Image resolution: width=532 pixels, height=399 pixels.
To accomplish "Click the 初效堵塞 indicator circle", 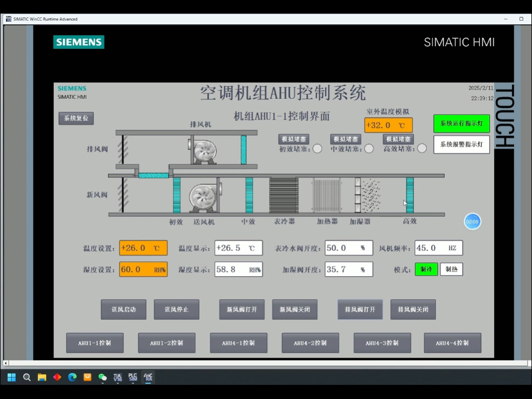I will pos(317,148).
